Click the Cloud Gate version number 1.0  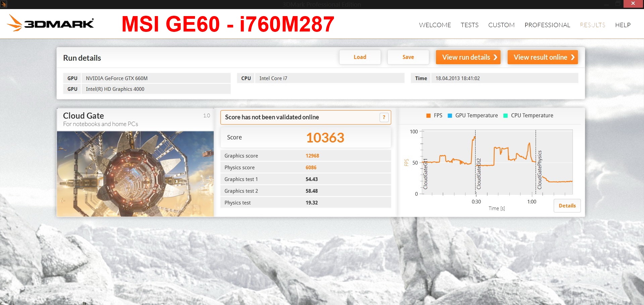[206, 116]
